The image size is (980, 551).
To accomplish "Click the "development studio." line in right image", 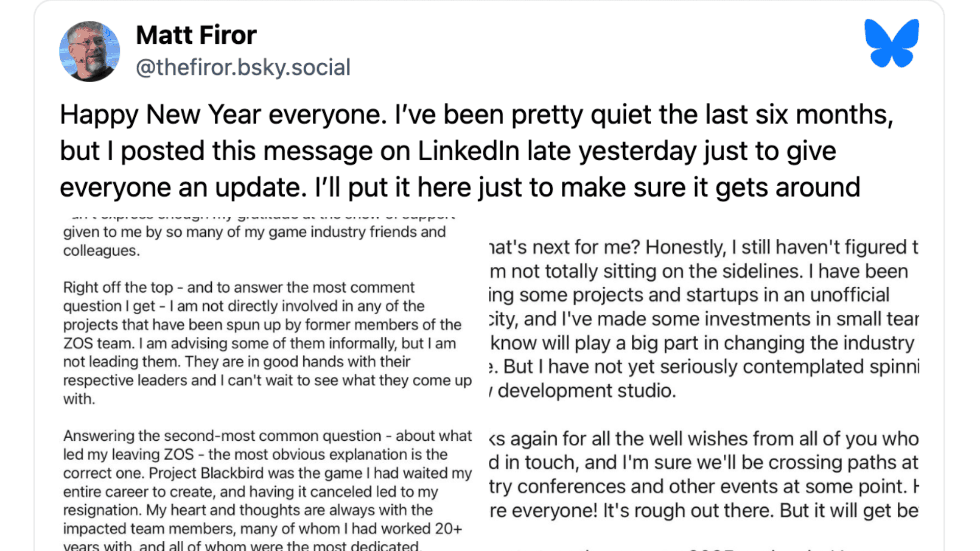I will click(x=586, y=391).
